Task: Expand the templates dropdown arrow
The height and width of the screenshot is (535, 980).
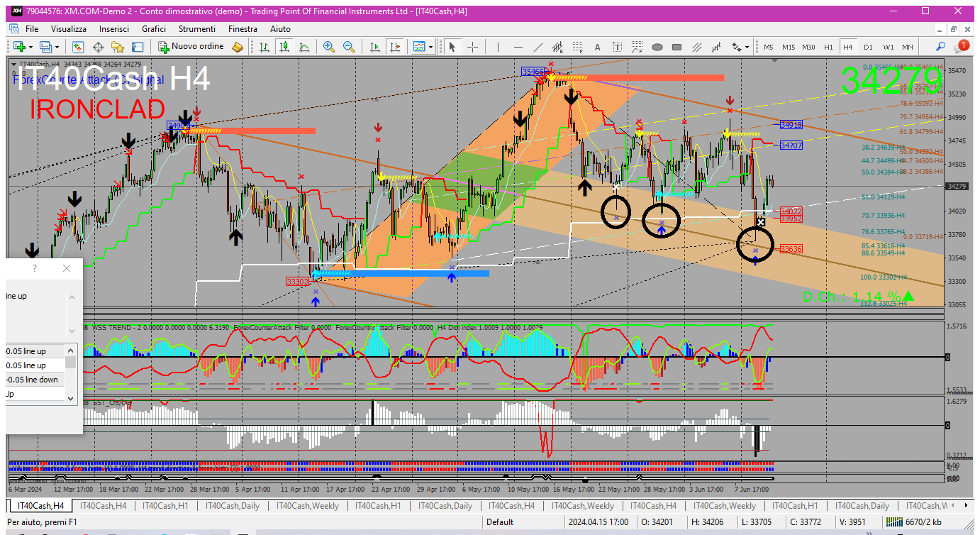Action: 432,47
